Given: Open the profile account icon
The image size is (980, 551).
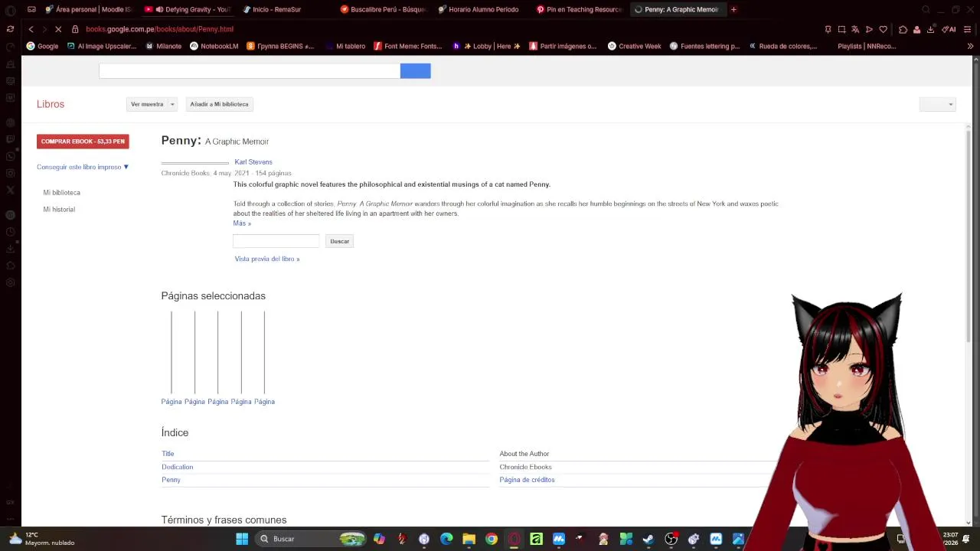Looking at the screenshot, I should coord(916,29).
